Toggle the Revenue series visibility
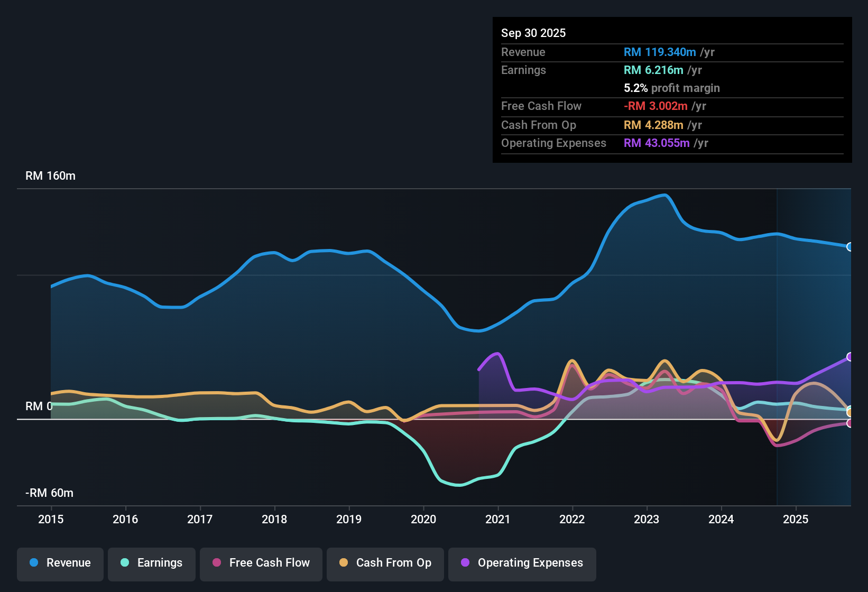 point(60,563)
